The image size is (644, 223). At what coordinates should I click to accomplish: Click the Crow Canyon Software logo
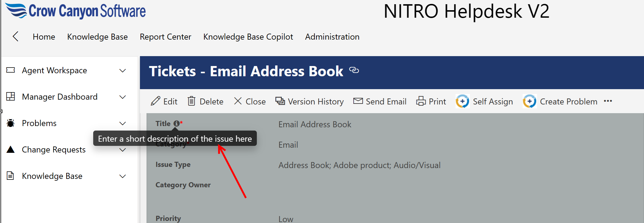tap(76, 11)
